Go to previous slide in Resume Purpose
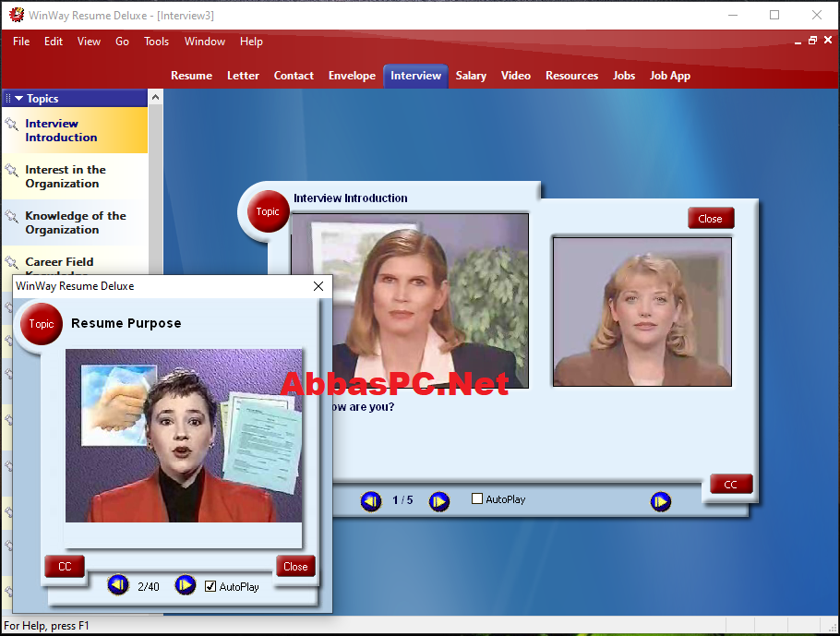Viewport: 840px width, 636px height. tap(118, 585)
